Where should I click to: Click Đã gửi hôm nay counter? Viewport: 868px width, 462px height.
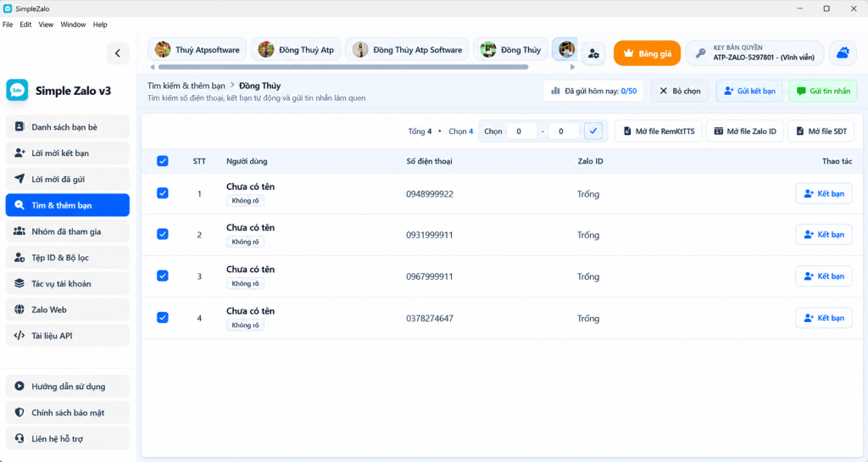click(593, 91)
